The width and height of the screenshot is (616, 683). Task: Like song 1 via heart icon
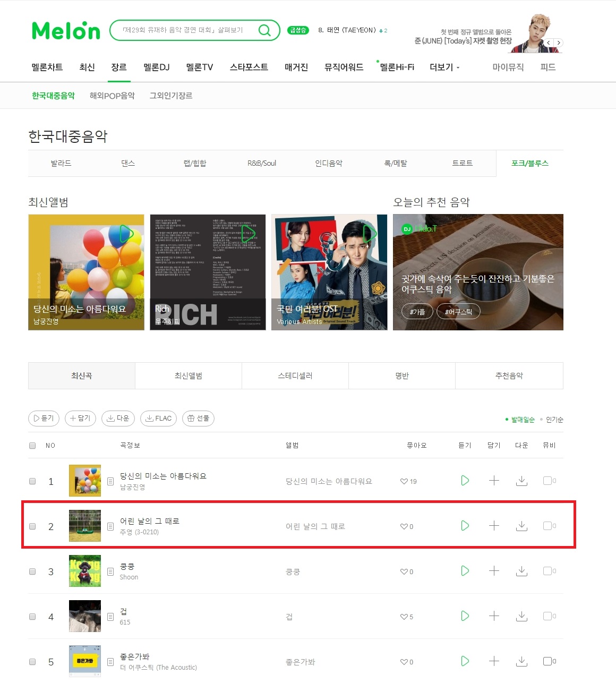click(x=404, y=481)
